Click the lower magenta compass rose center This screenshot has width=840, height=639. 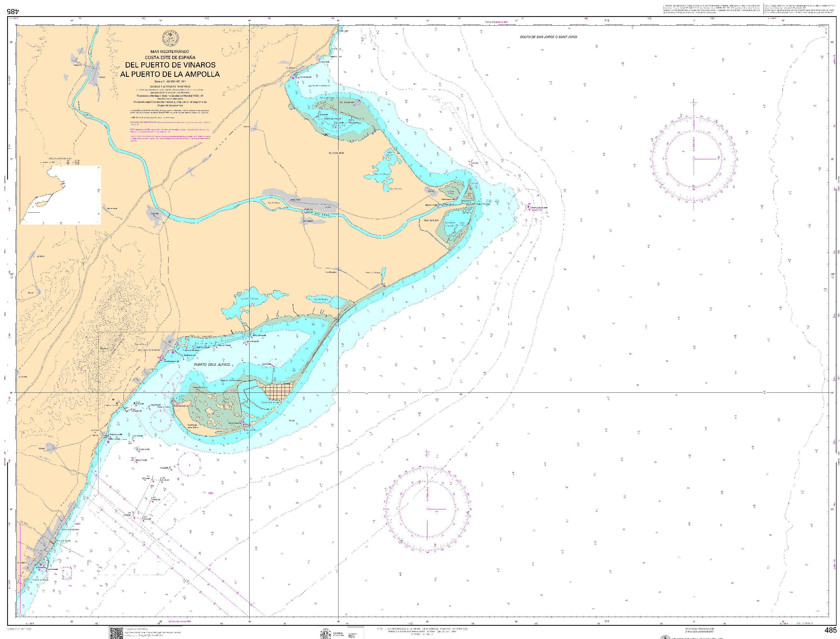[427, 509]
